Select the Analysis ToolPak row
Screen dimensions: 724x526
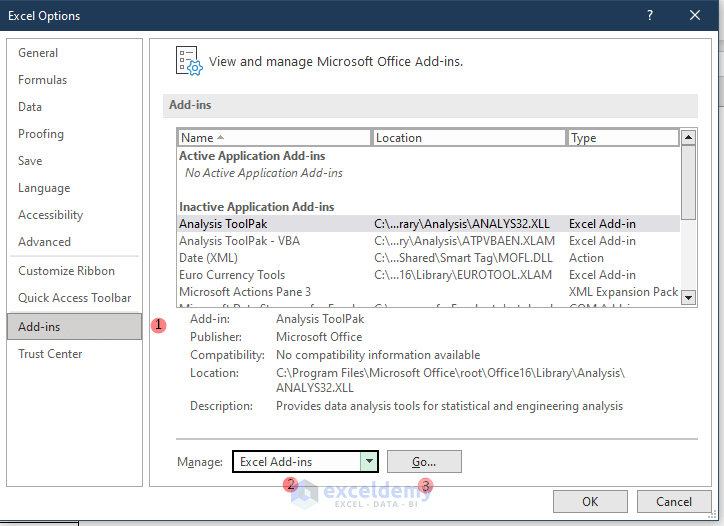(428, 224)
